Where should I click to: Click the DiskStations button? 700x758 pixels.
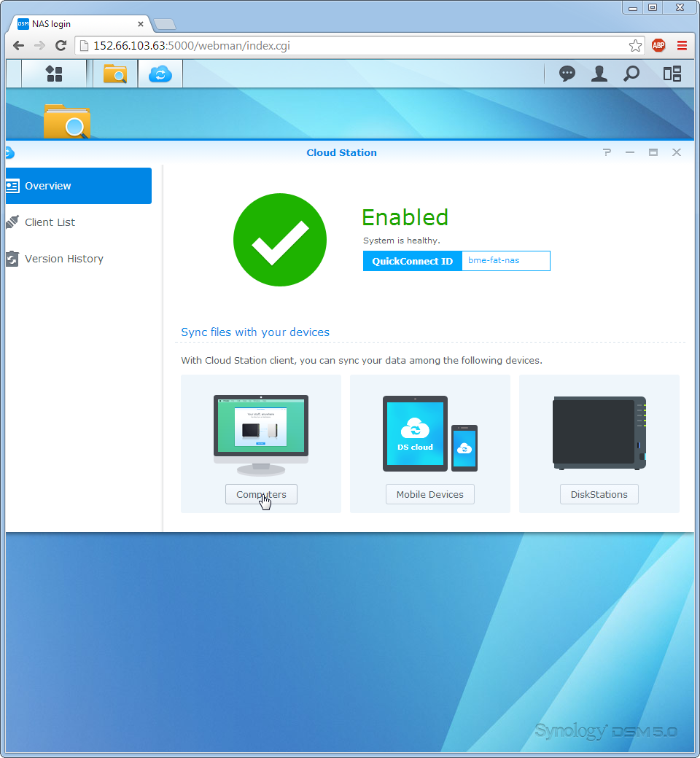tap(599, 494)
